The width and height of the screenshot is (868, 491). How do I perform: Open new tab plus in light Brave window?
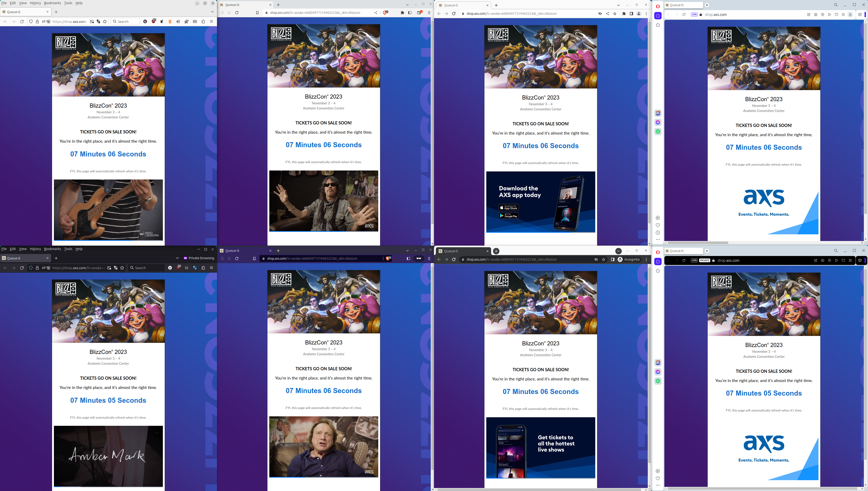278,5
